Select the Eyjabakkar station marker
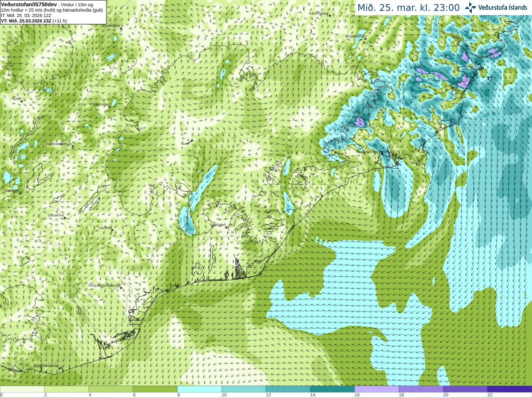This screenshot has height=398, width=532. pos(365,39)
